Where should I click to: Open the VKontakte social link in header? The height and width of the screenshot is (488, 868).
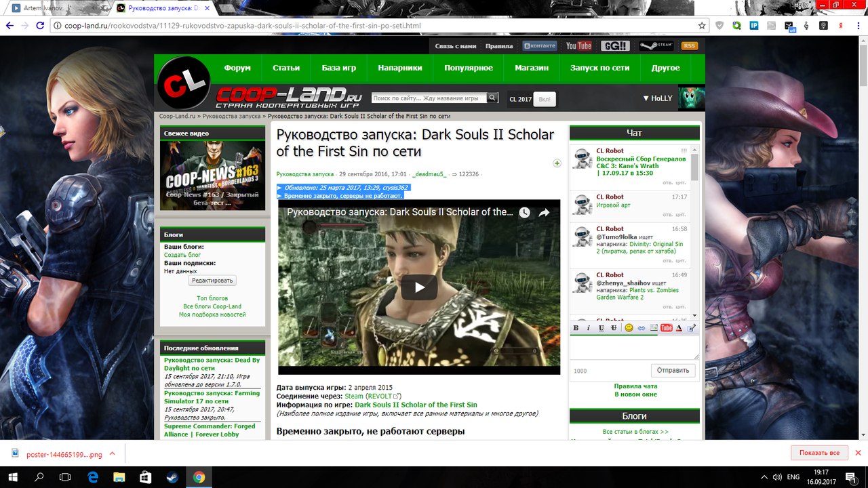click(540, 46)
